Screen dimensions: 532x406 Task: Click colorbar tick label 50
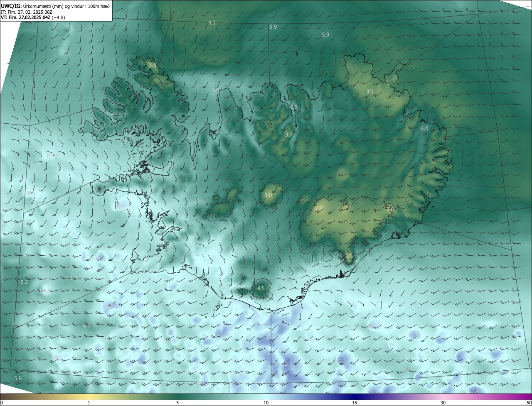coord(529,403)
